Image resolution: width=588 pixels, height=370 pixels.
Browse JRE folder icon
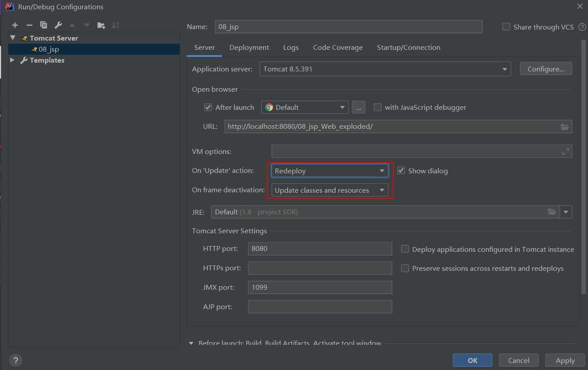click(552, 212)
